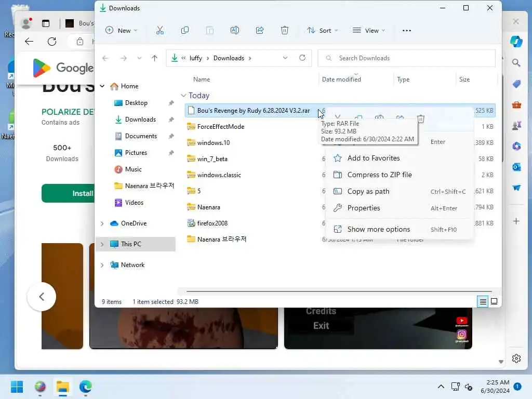532x399 pixels.
Task: Click the trash icon in context menu
Action: tap(421, 119)
